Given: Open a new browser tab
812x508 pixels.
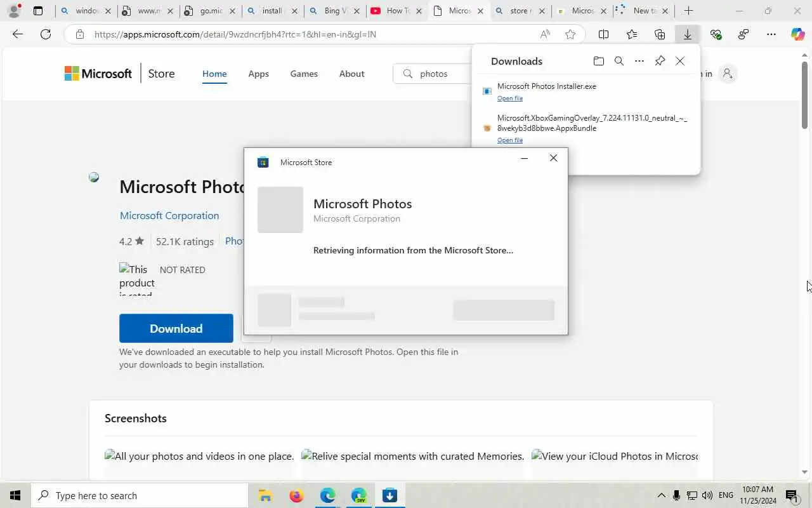Looking at the screenshot, I should pos(688,11).
